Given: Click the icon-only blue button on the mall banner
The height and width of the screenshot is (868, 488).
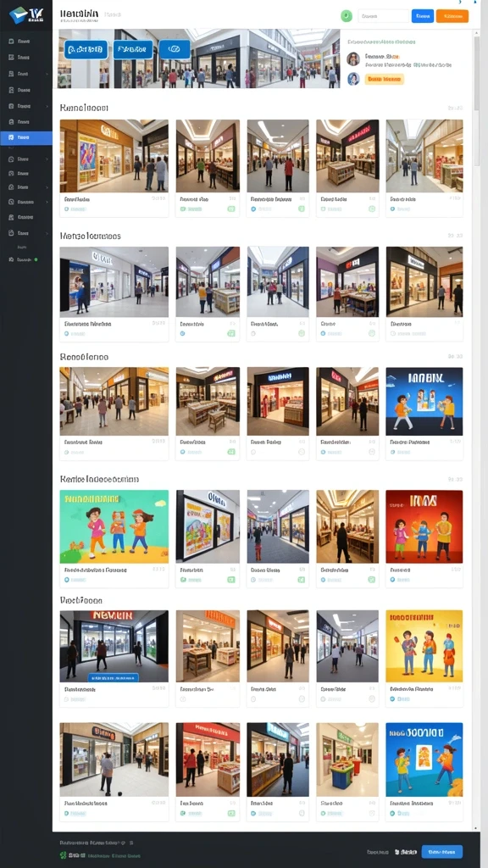Looking at the screenshot, I should tap(175, 49).
